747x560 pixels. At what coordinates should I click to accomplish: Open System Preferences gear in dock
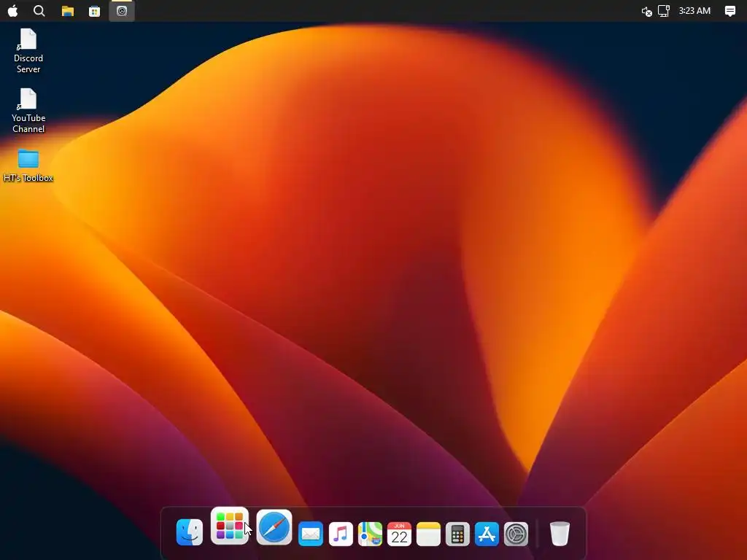click(x=516, y=534)
